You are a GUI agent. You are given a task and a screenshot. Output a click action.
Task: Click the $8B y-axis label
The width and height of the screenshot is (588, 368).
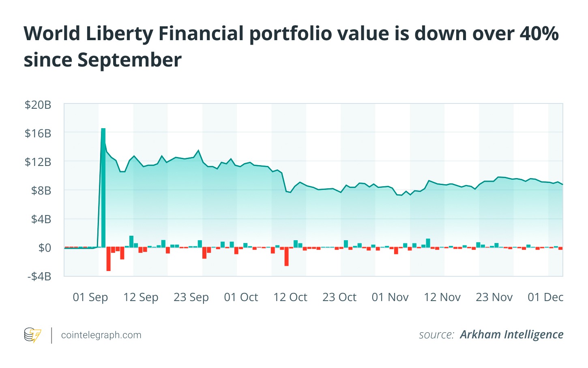41,190
